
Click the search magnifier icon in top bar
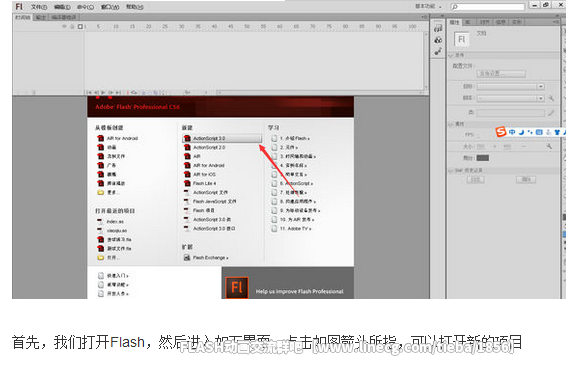click(x=455, y=6)
